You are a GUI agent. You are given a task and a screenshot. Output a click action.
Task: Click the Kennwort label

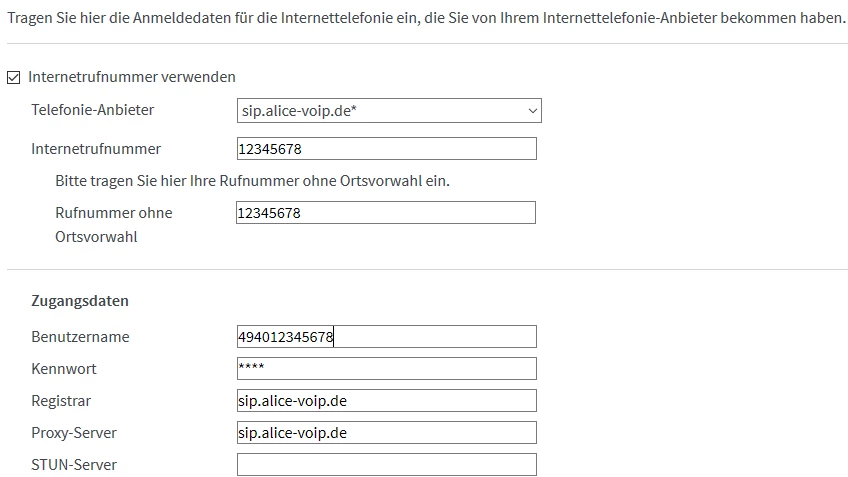(64, 369)
